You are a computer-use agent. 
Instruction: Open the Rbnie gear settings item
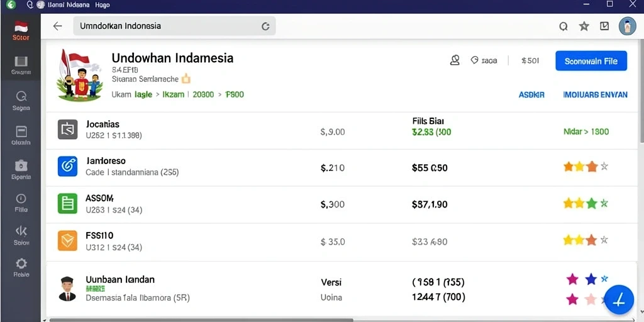21,268
